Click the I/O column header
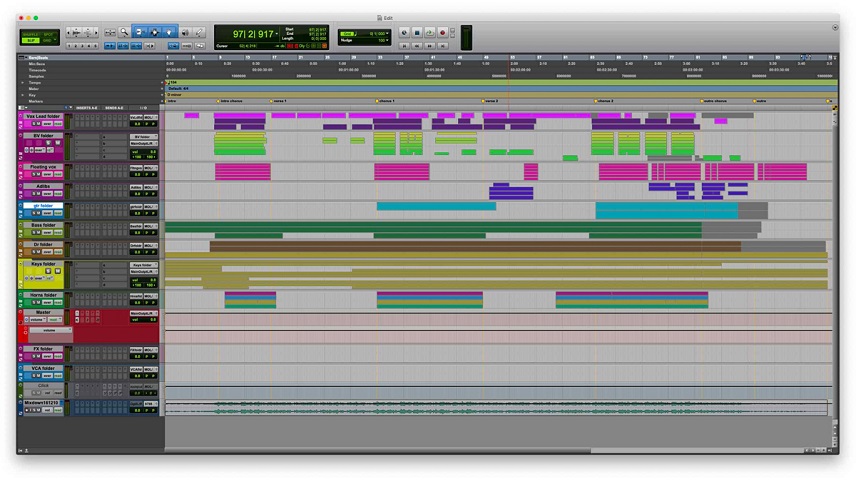 [143, 108]
